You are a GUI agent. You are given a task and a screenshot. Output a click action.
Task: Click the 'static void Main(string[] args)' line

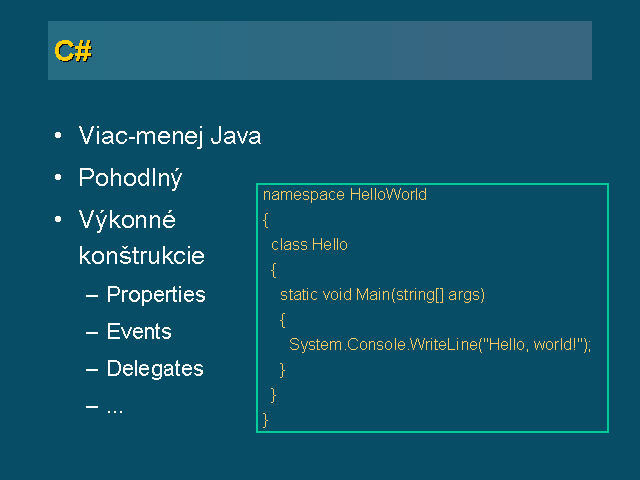[x=382, y=295]
